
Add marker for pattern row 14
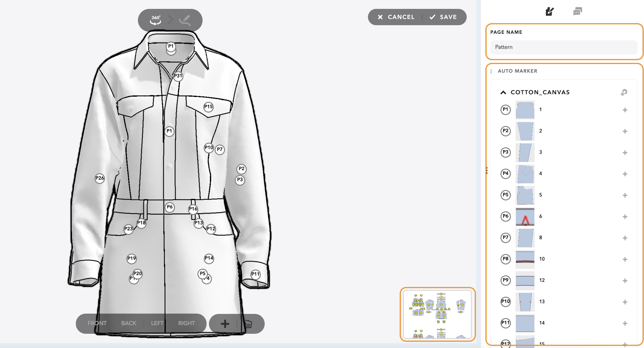625,323
